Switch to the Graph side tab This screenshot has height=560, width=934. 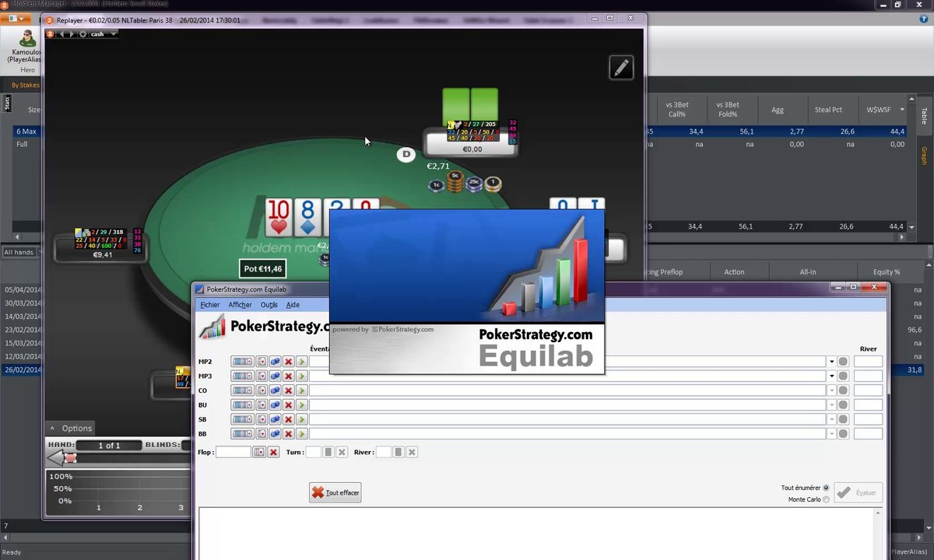[925, 155]
